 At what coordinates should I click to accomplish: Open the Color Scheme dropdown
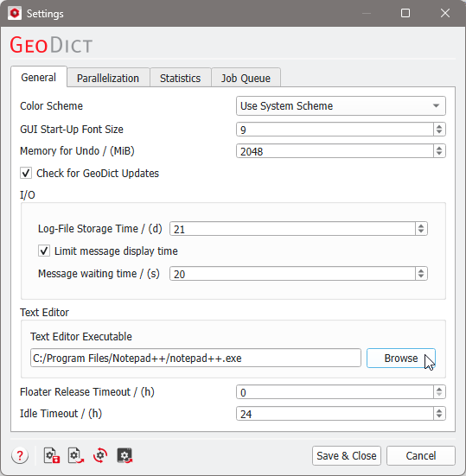341,106
